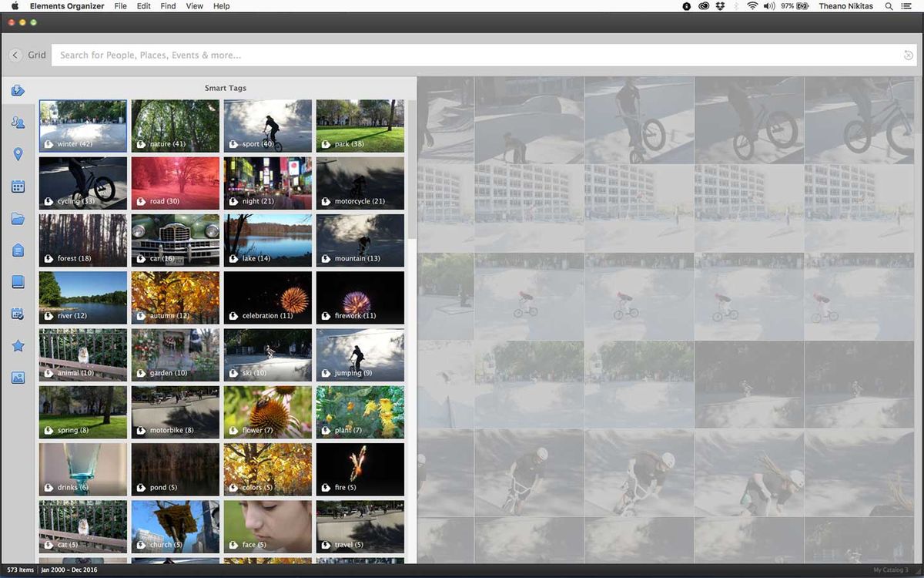Toggle the winter (42) smart tag selection

[x=82, y=126]
